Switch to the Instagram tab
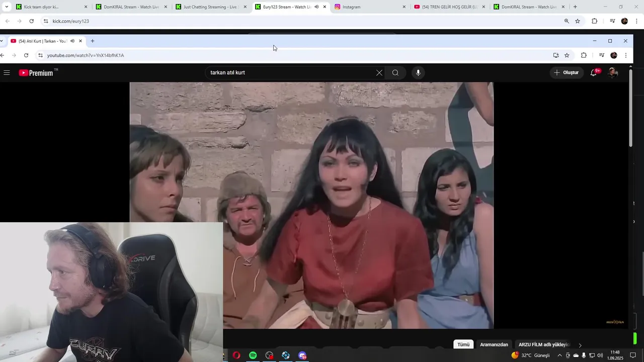Viewport: 644px width, 362px height. (371, 7)
